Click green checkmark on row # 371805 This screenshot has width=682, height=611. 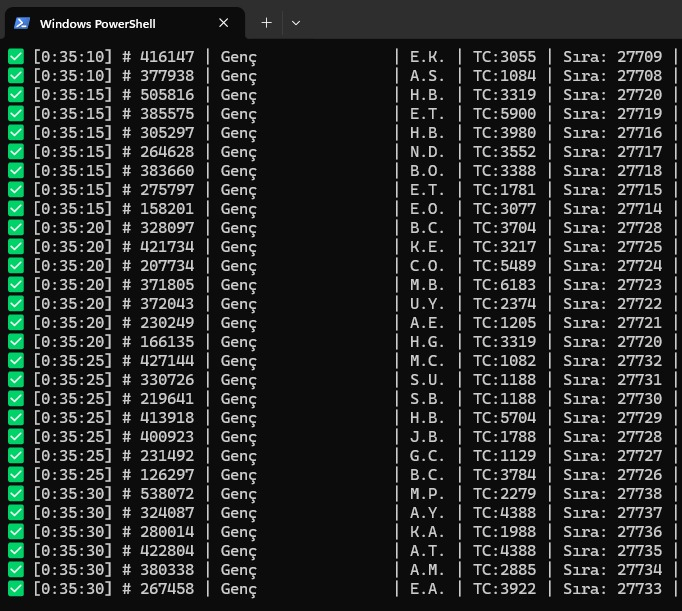pyautogui.click(x=16, y=284)
